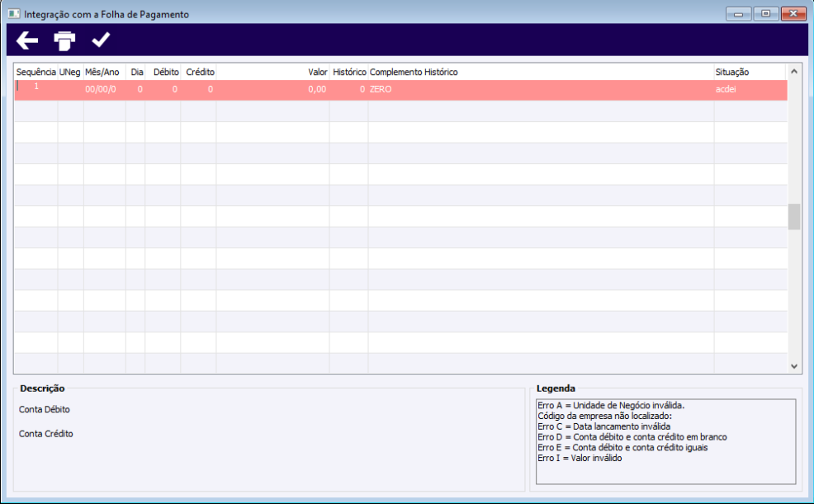Image resolution: width=814 pixels, height=504 pixels.
Task: Click the vertical scrollbar thumb
Action: coord(793,217)
